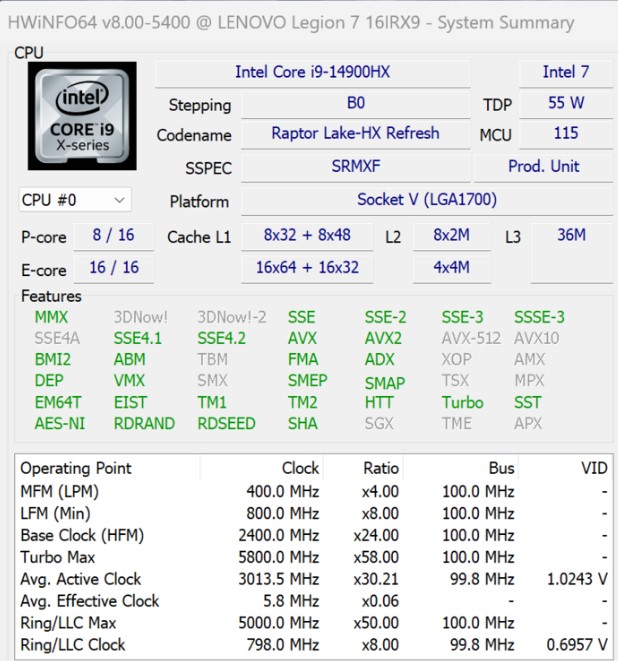Screen dimensions: 618x661
Task: Click the SHA feature label
Action: coord(302,424)
